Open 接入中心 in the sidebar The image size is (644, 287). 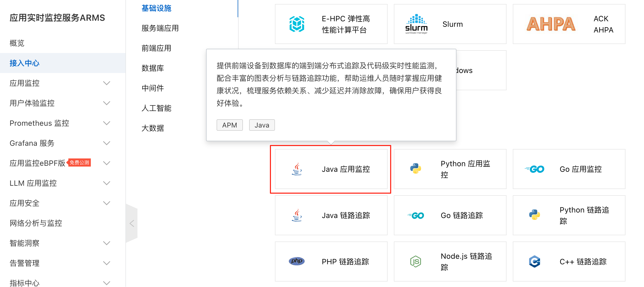(25, 63)
